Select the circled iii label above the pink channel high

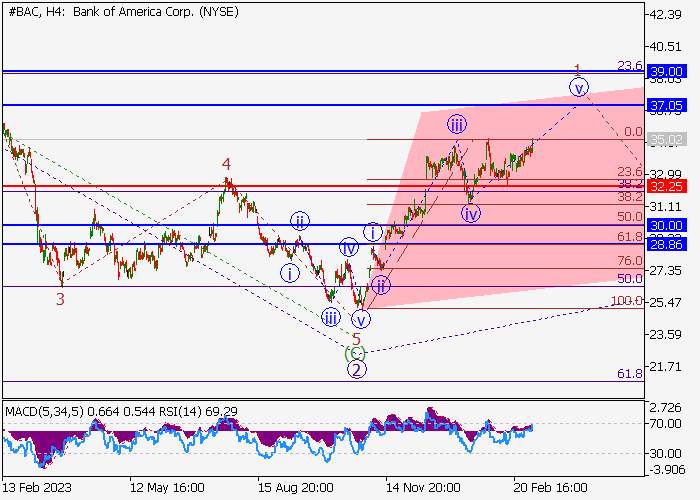coord(457,125)
